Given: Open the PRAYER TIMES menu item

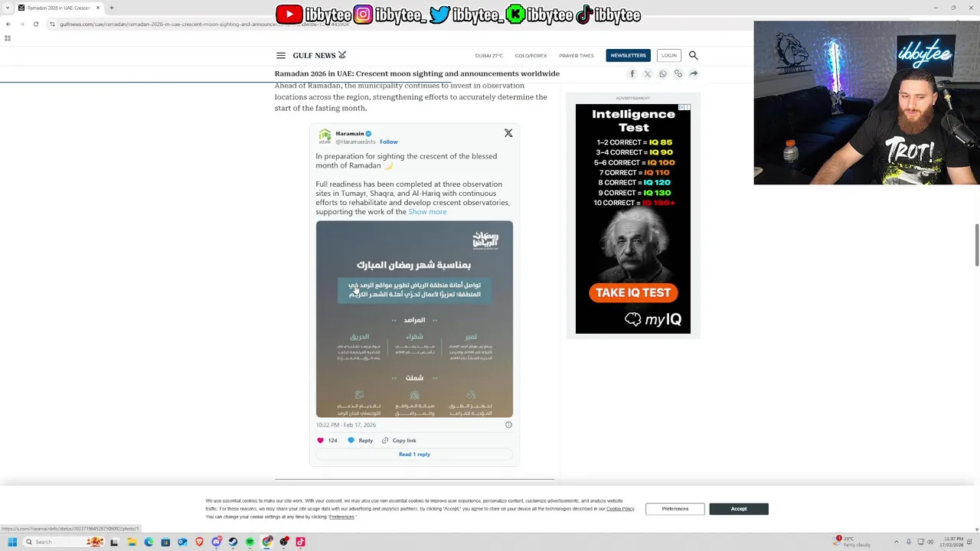Looking at the screenshot, I should tap(577, 56).
